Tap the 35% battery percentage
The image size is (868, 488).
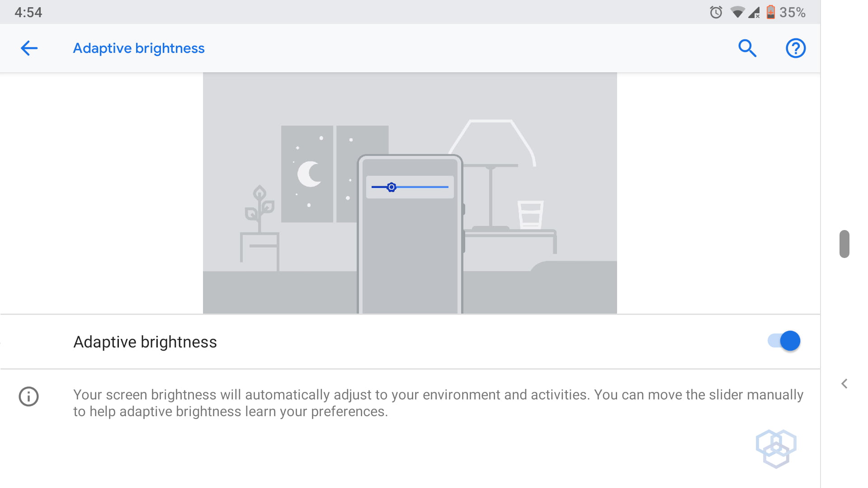pos(793,12)
